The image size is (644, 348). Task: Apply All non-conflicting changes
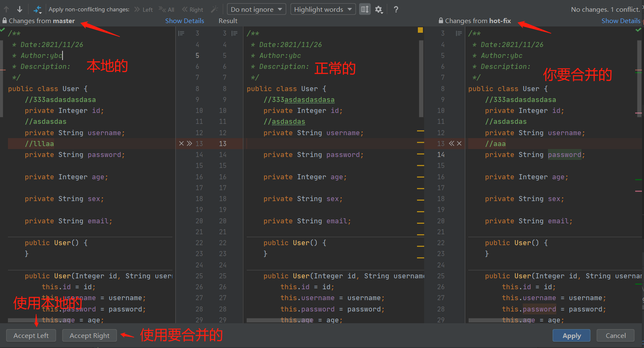coord(167,10)
